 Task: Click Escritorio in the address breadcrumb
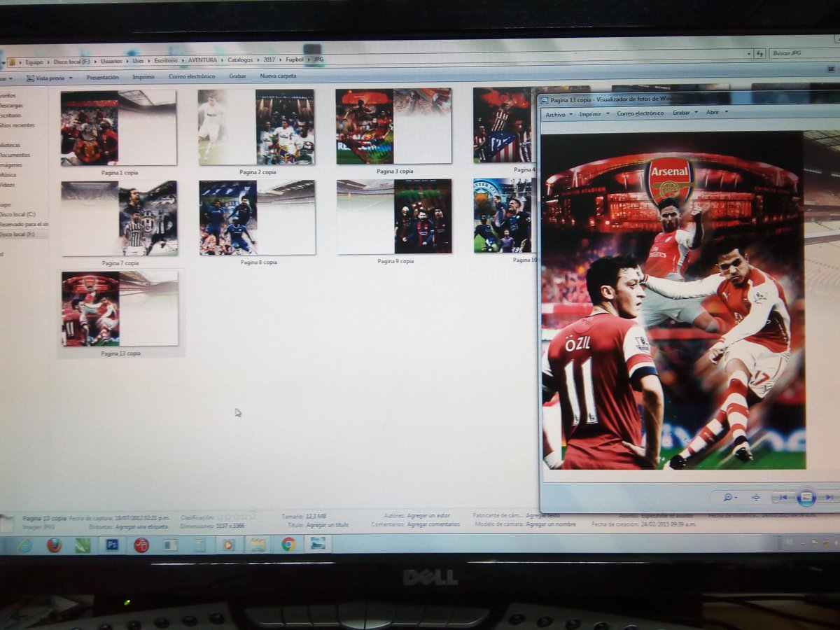[x=165, y=60]
